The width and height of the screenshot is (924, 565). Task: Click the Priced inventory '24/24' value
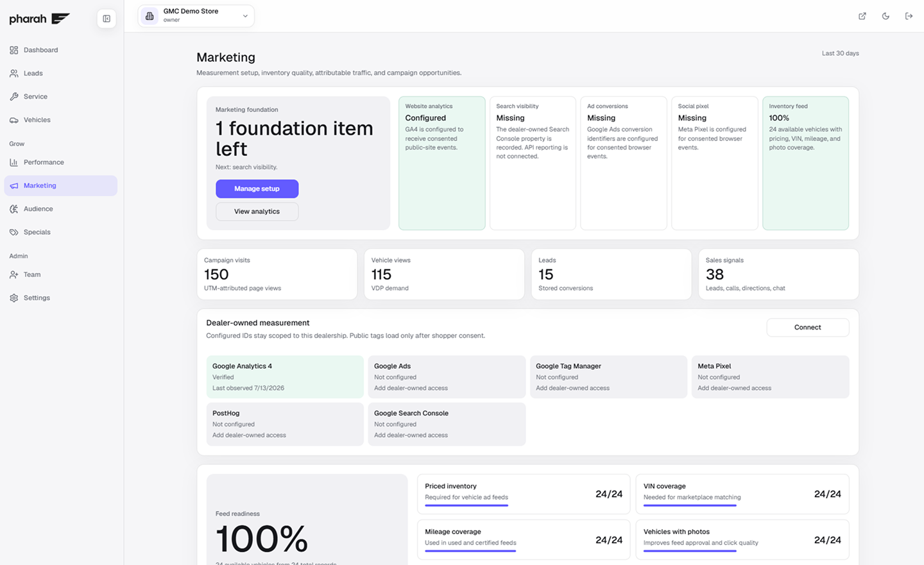[609, 494]
